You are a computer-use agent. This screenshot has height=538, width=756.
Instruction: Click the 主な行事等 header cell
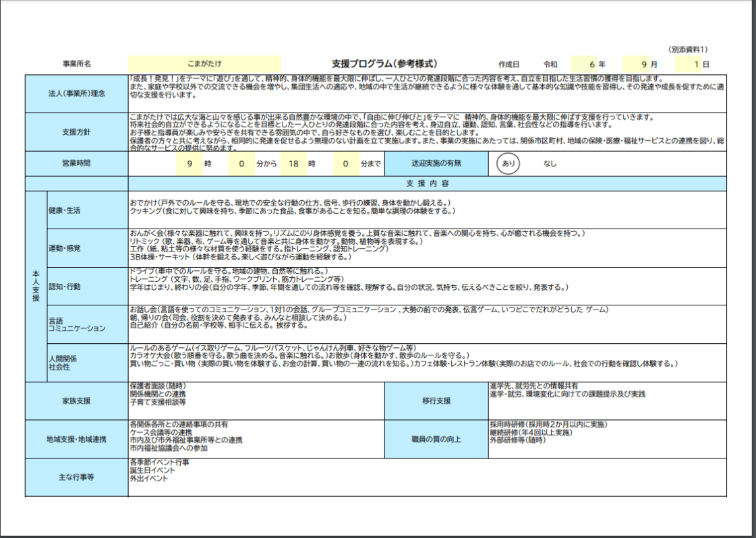pyautogui.click(x=77, y=477)
